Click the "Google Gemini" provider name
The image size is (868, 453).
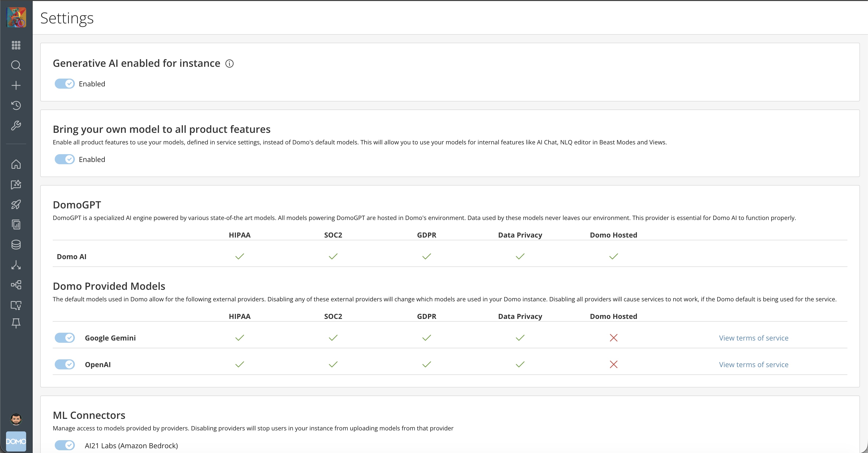[110, 338]
